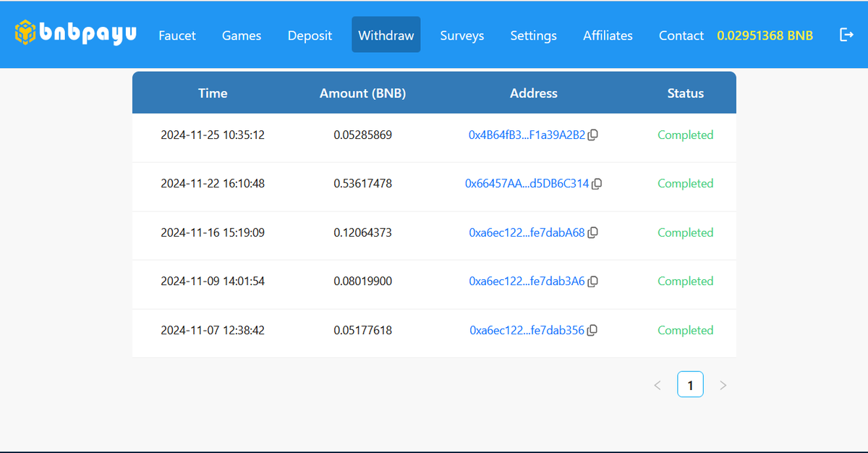The height and width of the screenshot is (453, 868).
Task: Click the logout icon in header
Action: tap(846, 35)
